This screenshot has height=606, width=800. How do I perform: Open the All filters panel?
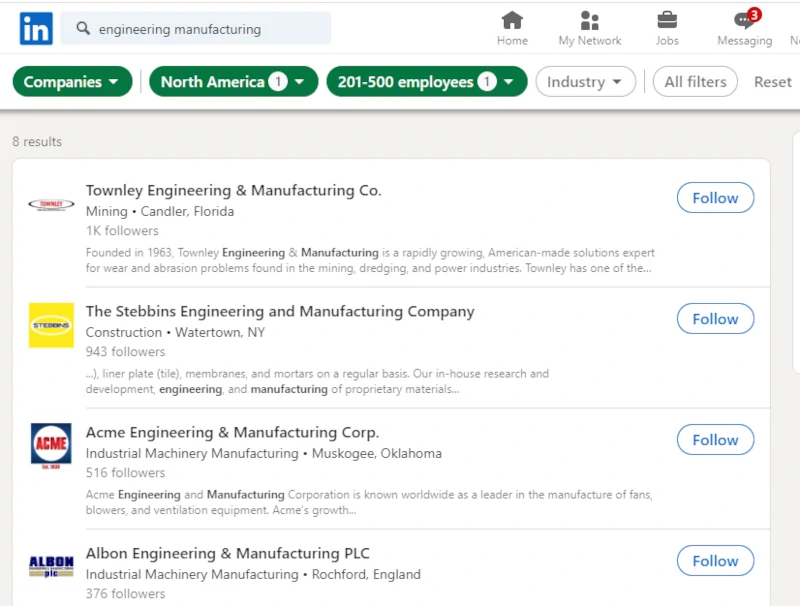point(695,82)
